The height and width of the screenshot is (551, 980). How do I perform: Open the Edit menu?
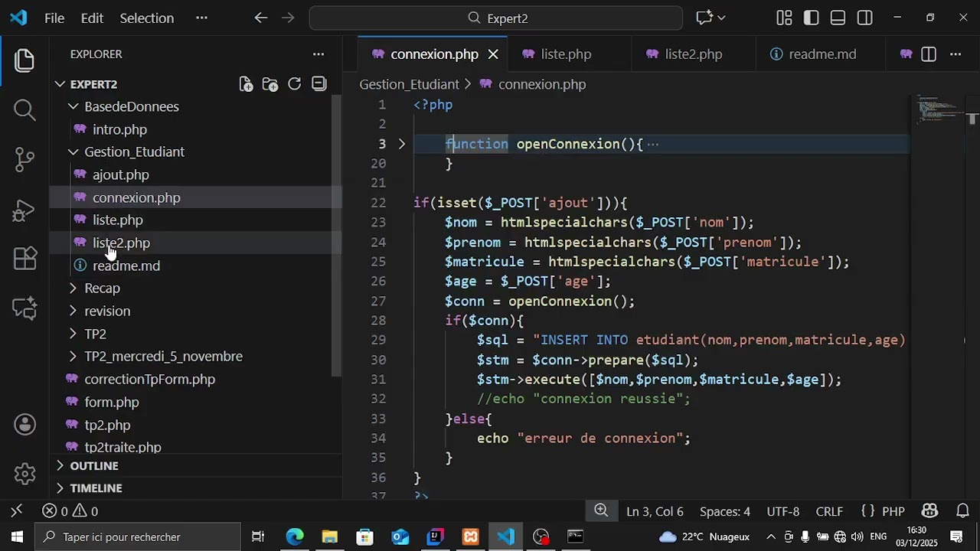coord(92,18)
